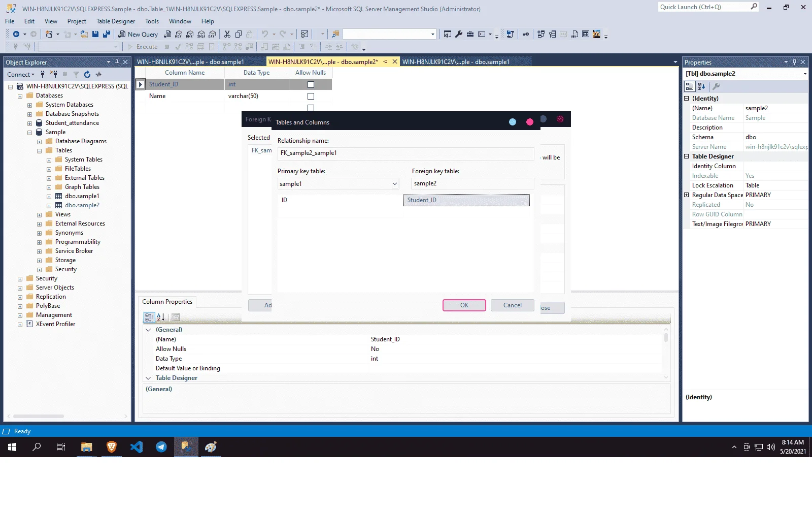Click the Disconnect plug icon in Object Explorer
The height and width of the screenshot is (510, 812).
(x=54, y=74)
